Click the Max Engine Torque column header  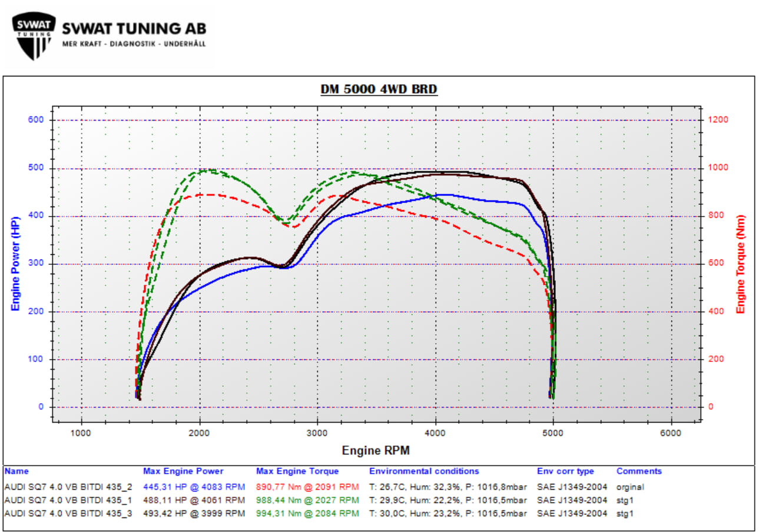pos(297,471)
